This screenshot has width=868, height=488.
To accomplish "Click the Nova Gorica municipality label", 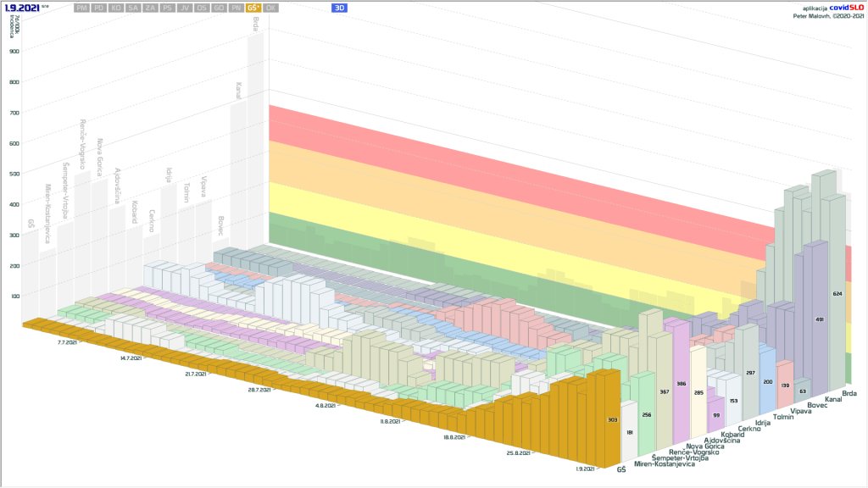I will [705, 446].
